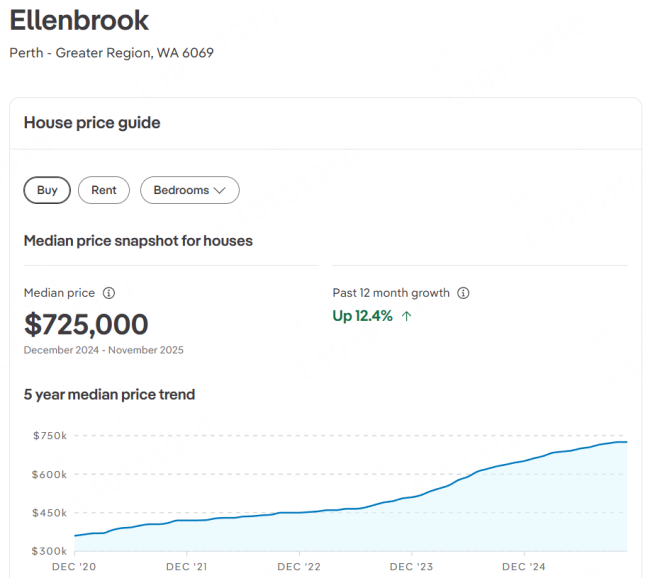Click the DEC '24 label on the chart axis

pos(524,567)
